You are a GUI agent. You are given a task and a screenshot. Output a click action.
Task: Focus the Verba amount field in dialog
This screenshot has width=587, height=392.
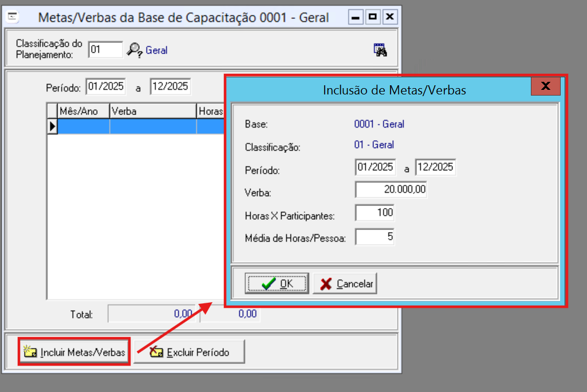tap(391, 190)
